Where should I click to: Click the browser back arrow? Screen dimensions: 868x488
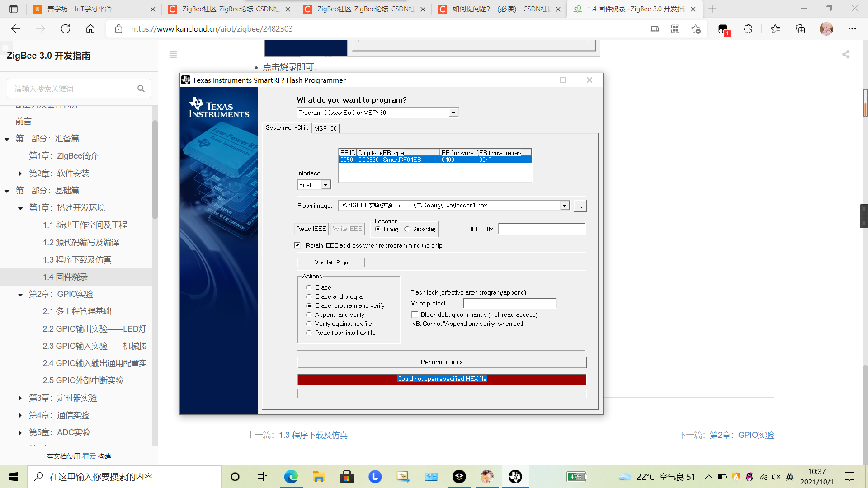pos(16,29)
